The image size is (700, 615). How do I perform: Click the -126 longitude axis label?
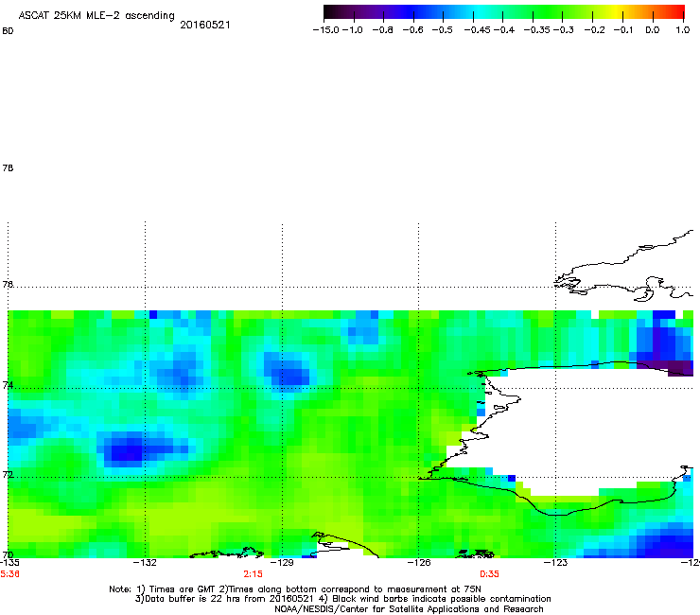(x=419, y=563)
